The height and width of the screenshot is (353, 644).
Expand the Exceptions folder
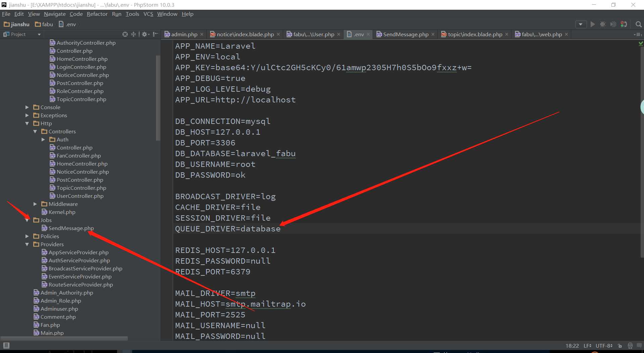(27, 115)
